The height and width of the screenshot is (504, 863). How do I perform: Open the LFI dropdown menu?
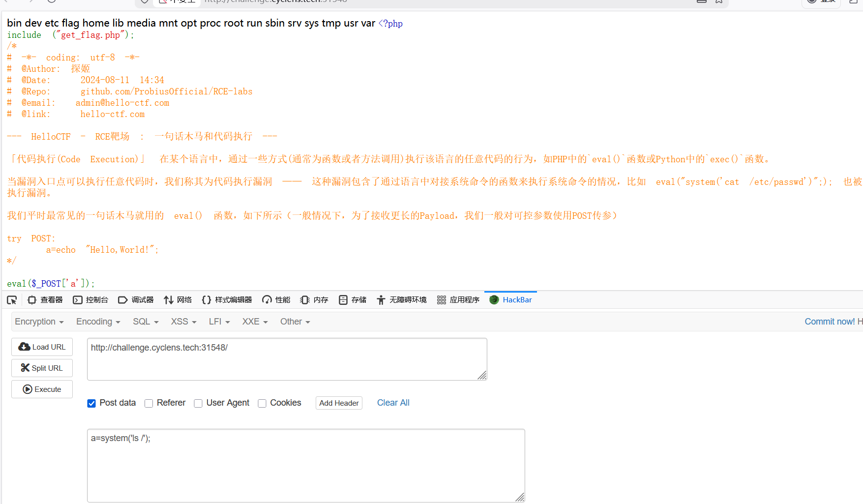point(219,322)
